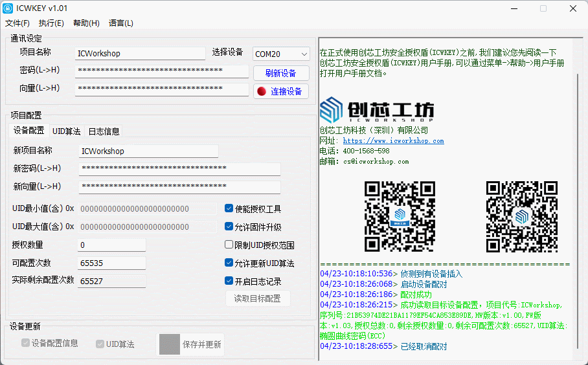The image size is (588, 365).
Task: Click the 新向量(L->H) input field
Action: coord(179,187)
